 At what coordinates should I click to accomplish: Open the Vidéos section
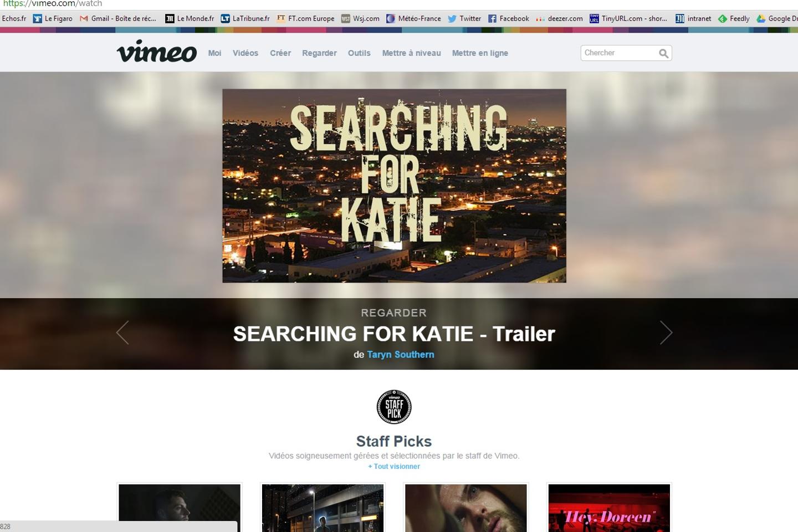click(245, 53)
